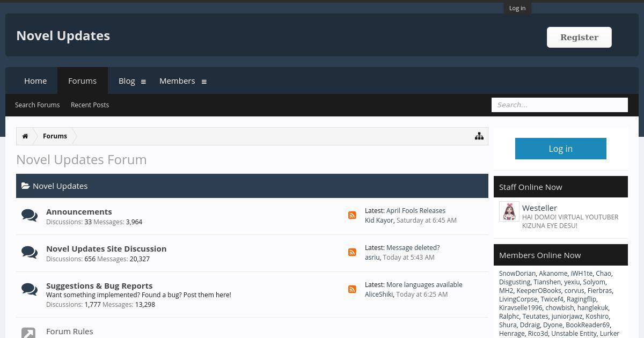Click the Members Online Now heading

click(540, 255)
